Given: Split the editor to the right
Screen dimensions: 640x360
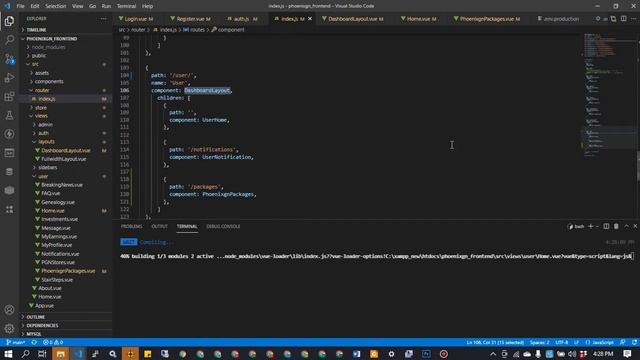Looking at the screenshot, I should (x=623, y=19).
